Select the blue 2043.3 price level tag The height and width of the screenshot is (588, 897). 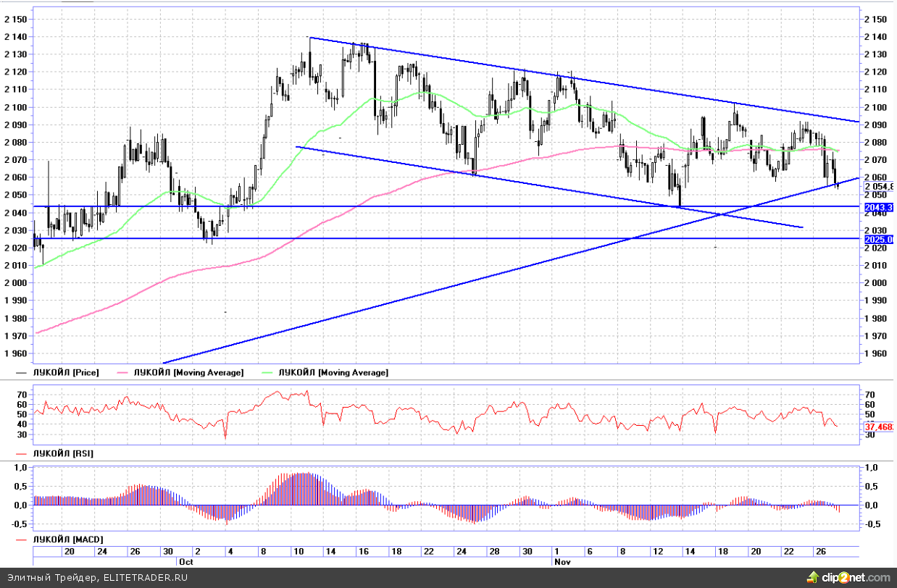click(879, 207)
